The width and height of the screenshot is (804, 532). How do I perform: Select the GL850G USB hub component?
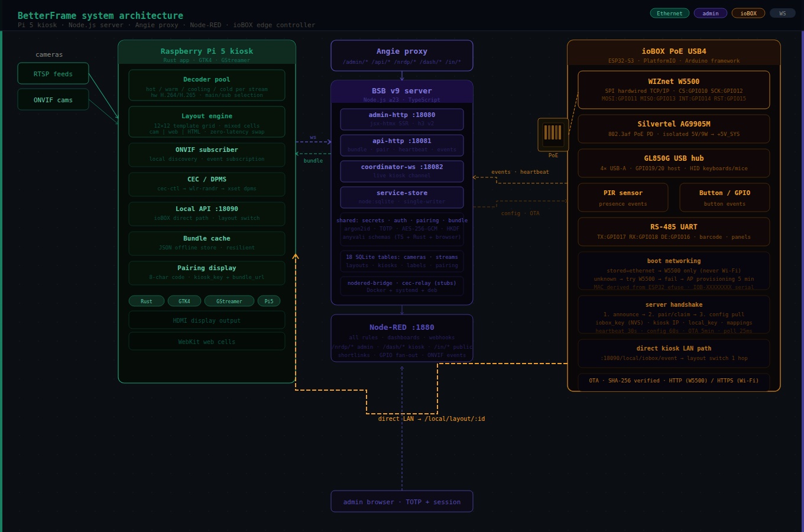(x=674, y=163)
